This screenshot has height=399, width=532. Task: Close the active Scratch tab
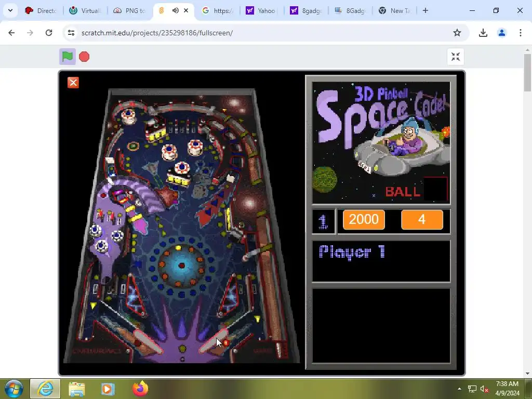point(186,10)
